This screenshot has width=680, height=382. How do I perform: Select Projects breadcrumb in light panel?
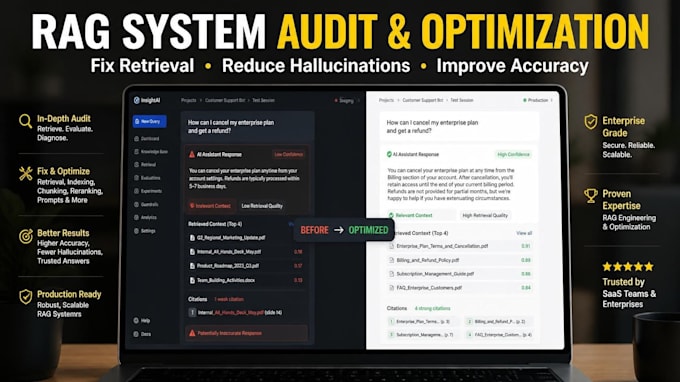click(386, 100)
